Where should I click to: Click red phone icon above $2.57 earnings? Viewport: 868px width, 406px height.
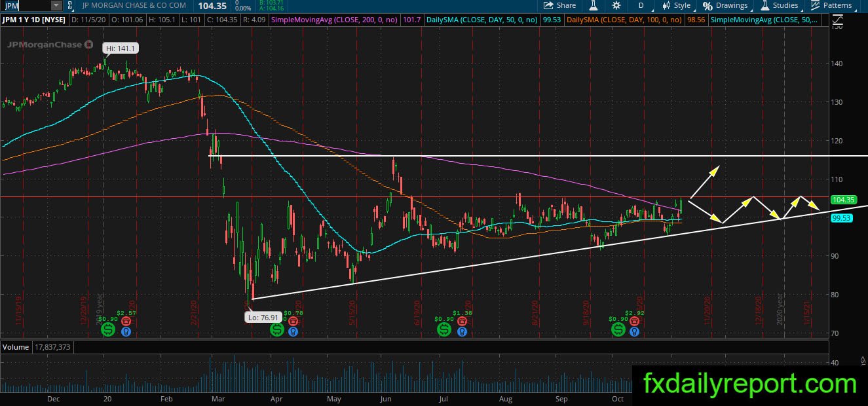(x=126, y=322)
